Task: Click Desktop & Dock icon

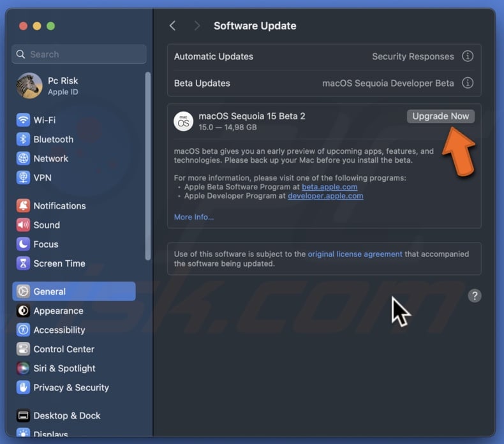Action: 23,416
